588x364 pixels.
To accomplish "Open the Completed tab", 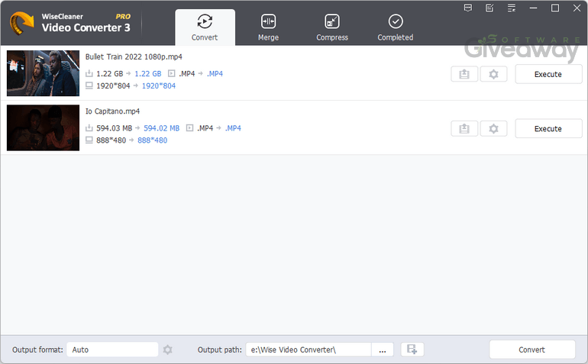I will 396,27.
